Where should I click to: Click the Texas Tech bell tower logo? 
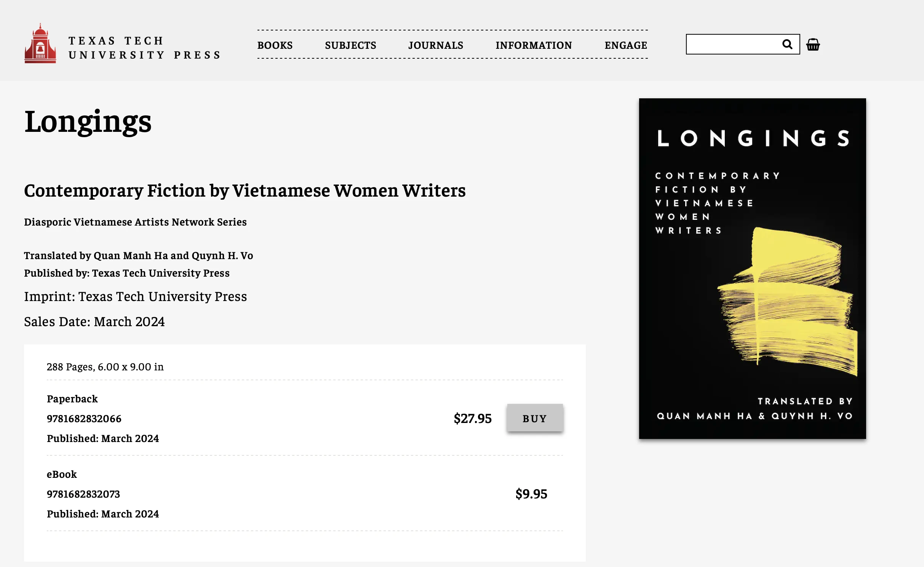(x=40, y=43)
